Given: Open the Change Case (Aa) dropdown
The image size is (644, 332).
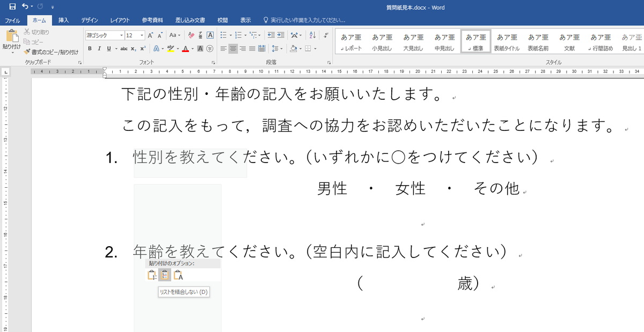Looking at the screenshot, I should pyautogui.click(x=174, y=35).
